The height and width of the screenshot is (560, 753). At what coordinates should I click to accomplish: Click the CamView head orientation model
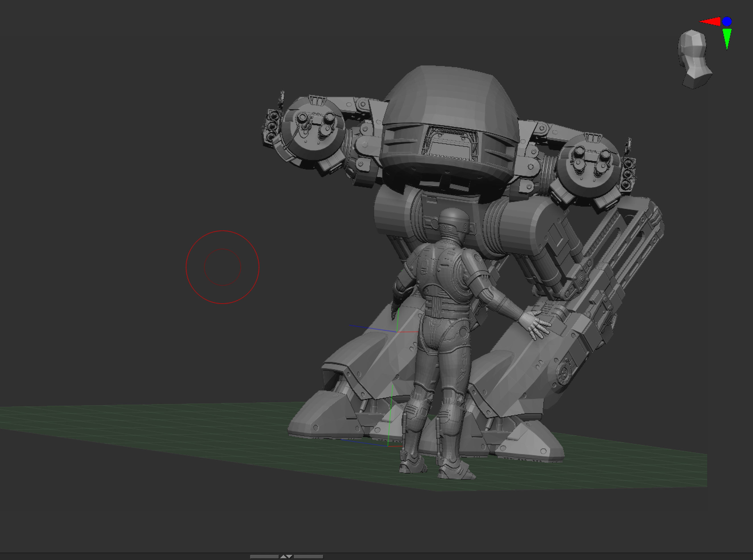coord(694,59)
